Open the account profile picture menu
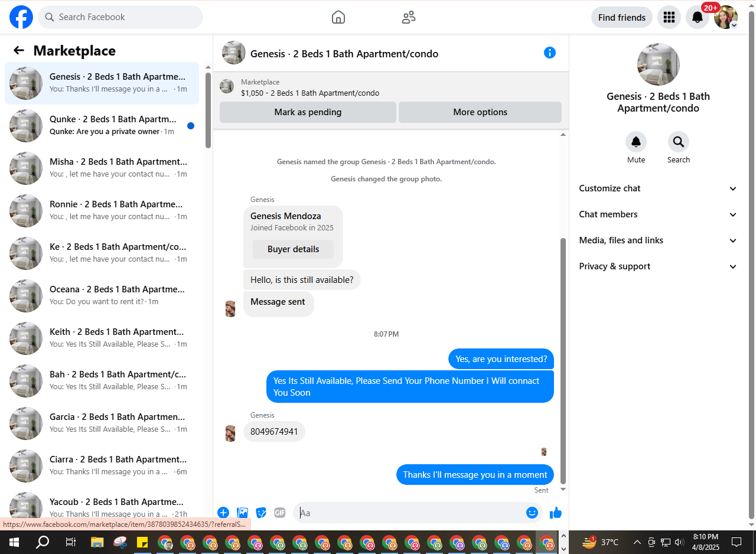Image resolution: width=756 pixels, height=554 pixels. point(726,17)
